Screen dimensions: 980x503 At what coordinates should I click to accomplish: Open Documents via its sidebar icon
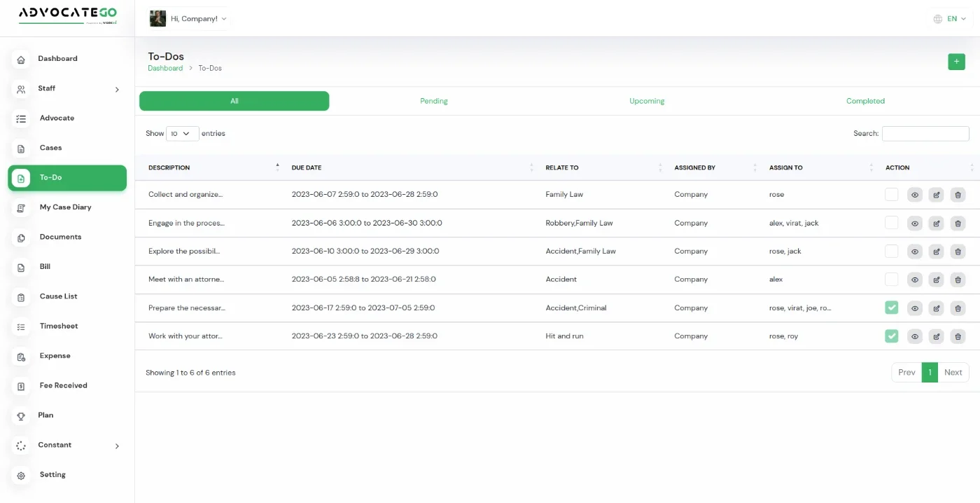click(21, 237)
